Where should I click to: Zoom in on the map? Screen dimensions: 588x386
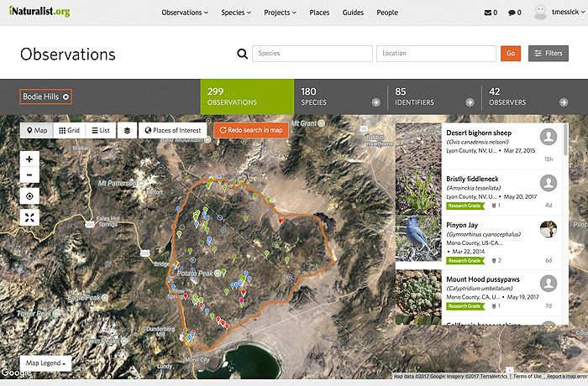[30, 159]
